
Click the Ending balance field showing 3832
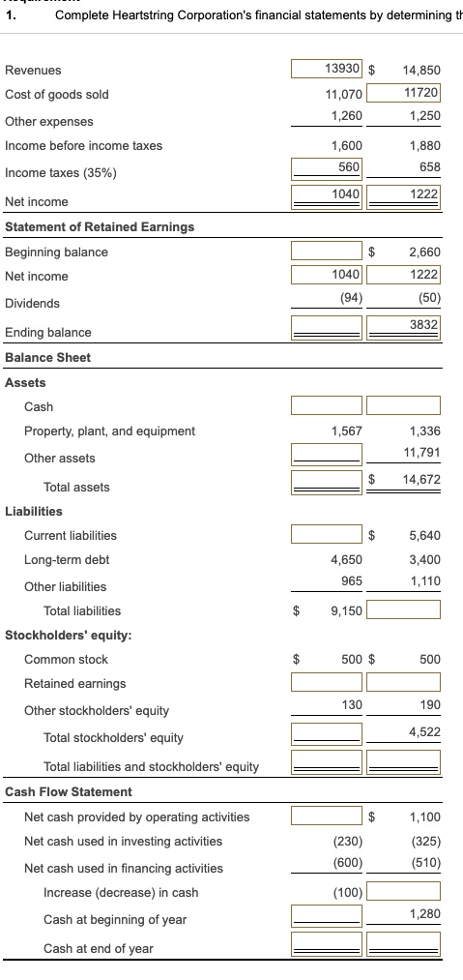pyautogui.click(x=404, y=326)
